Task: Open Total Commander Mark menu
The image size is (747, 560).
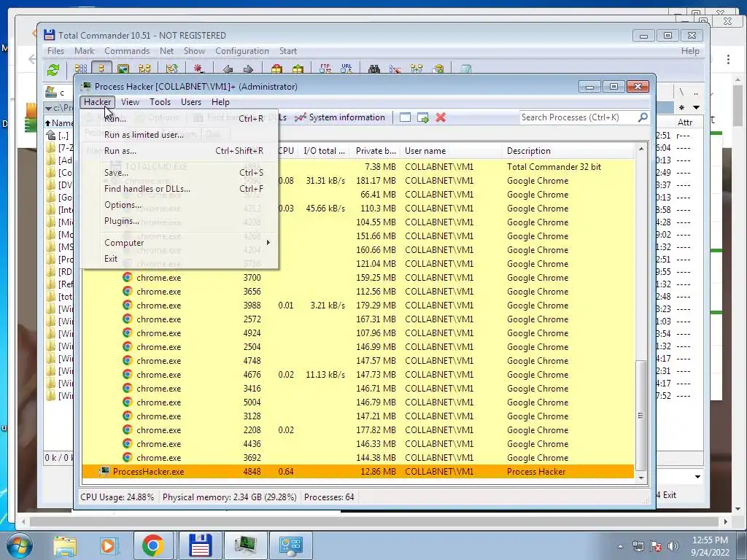Action: coord(84,51)
